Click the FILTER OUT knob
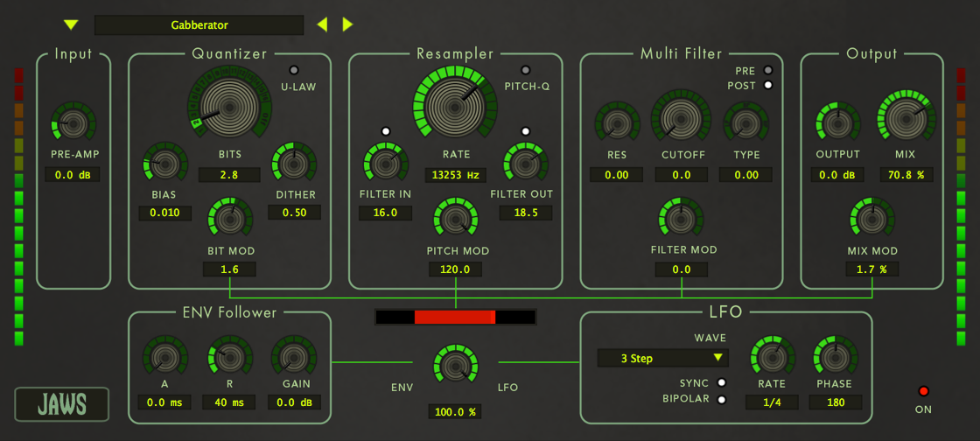Image resolution: width=980 pixels, height=441 pixels. tap(526, 164)
